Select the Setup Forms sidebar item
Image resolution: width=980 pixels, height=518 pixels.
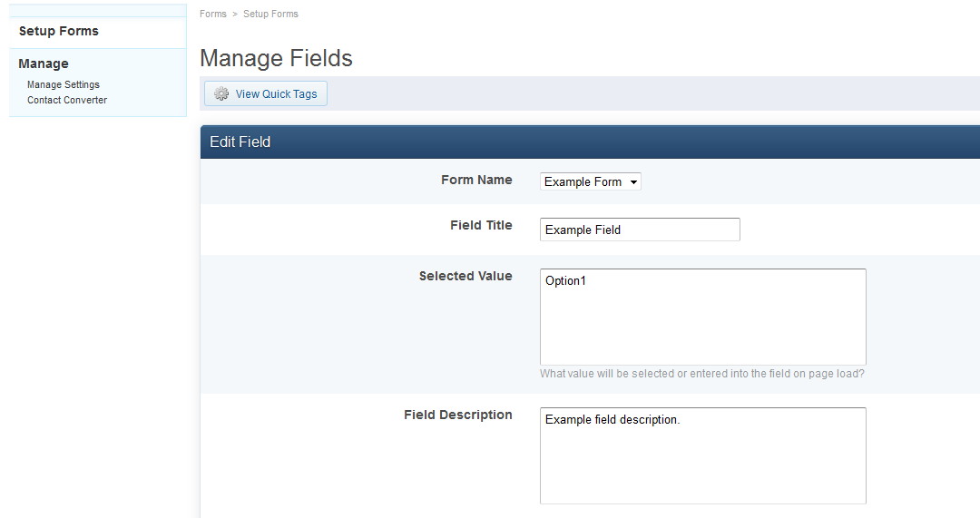pos(59,31)
